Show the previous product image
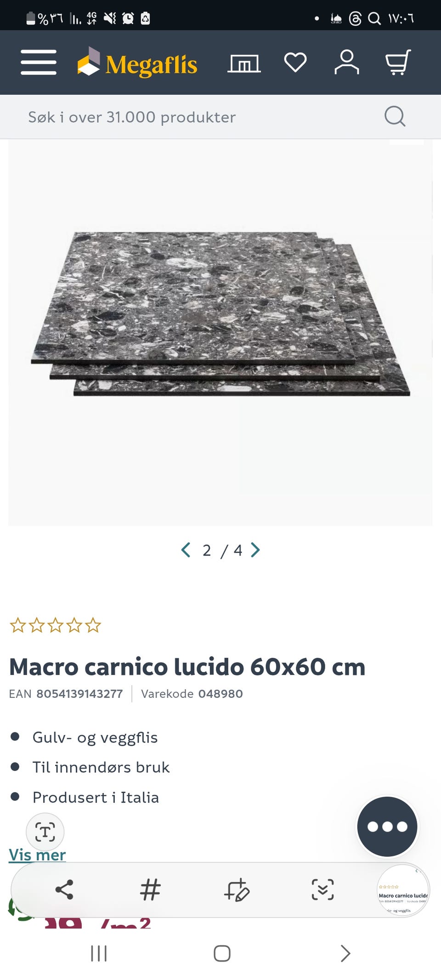The width and height of the screenshot is (441, 980). (186, 550)
